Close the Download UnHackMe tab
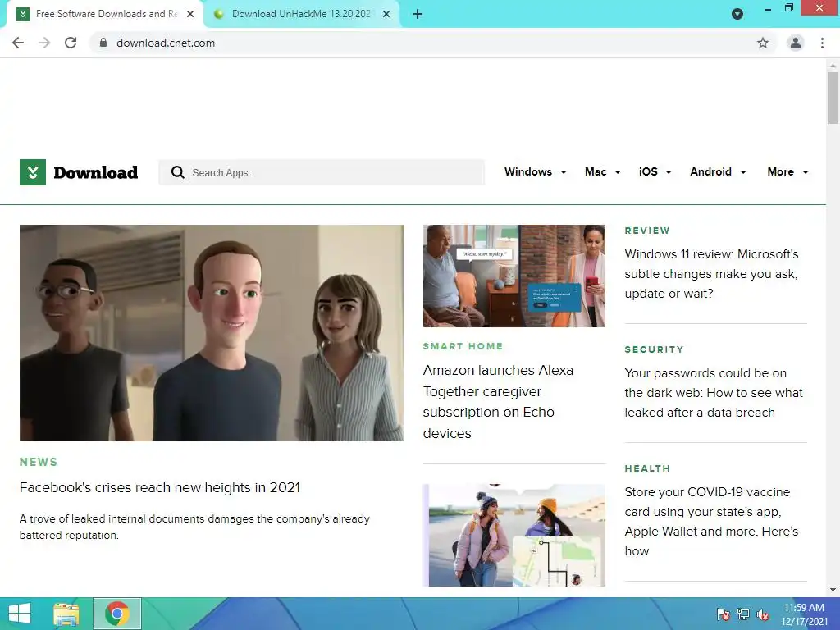The width and height of the screenshot is (840, 630). coord(386,14)
